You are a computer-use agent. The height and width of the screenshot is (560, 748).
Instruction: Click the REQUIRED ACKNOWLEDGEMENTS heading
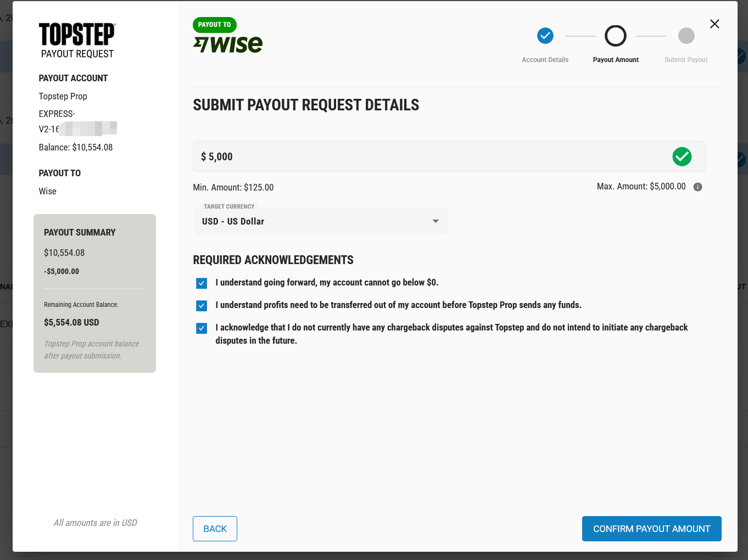tap(273, 260)
